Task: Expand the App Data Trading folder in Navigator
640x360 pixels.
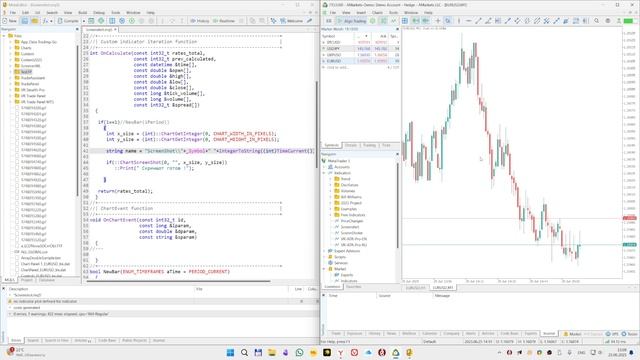Action: pos(11,42)
